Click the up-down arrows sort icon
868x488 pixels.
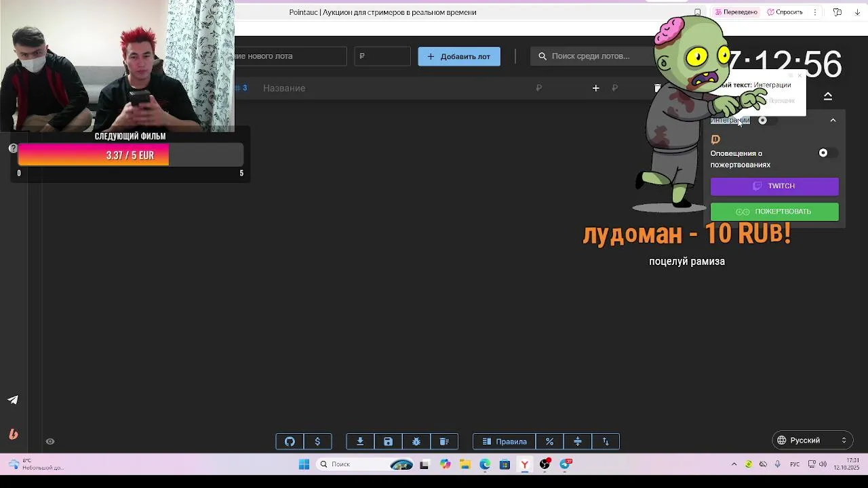pyautogui.click(x=606, y=441)
